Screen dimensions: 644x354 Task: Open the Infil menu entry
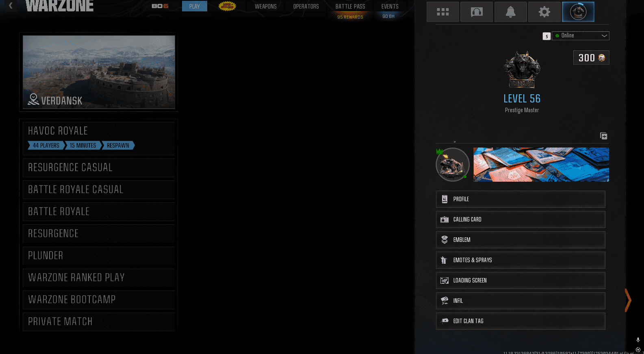click(520, 301)
